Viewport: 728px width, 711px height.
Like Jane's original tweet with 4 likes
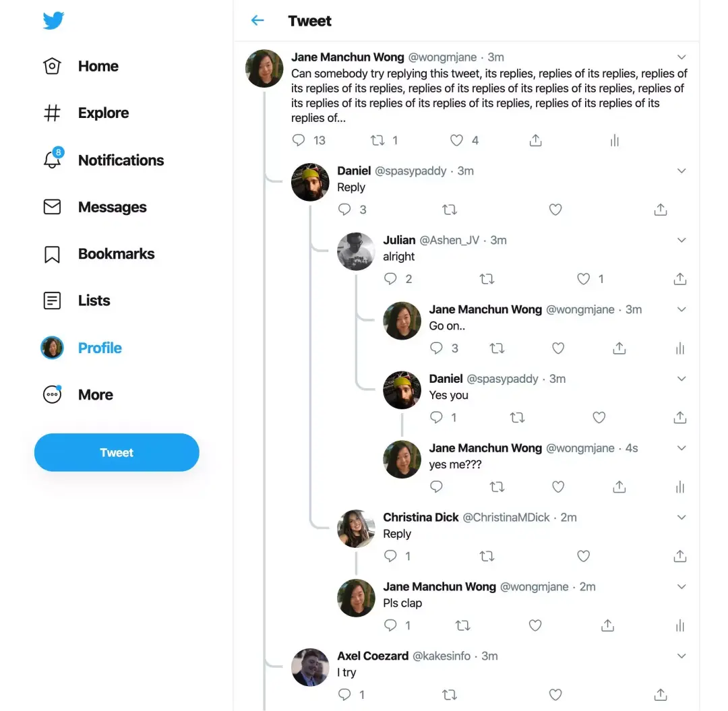pos(457,140)
